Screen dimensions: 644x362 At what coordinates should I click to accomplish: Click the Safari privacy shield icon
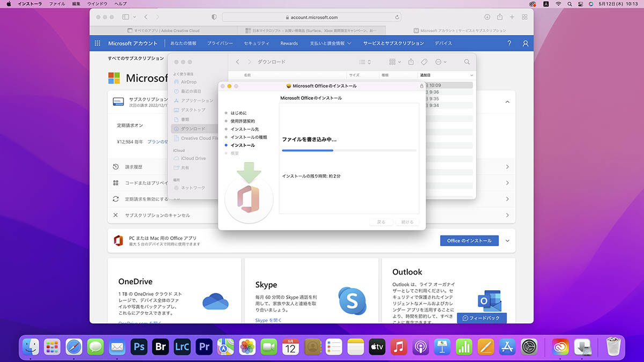pos(214,17)
